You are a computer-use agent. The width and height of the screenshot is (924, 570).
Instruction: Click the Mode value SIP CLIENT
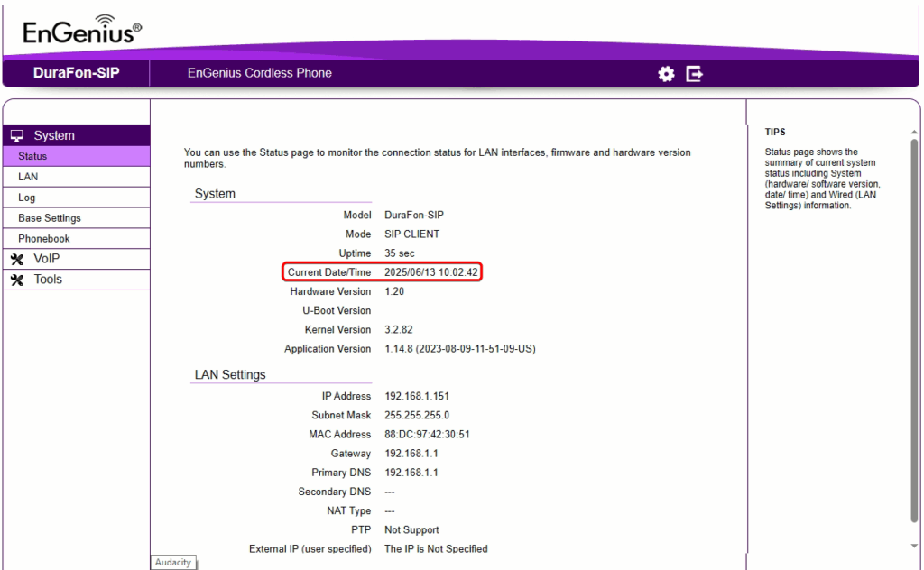(411, 234)
